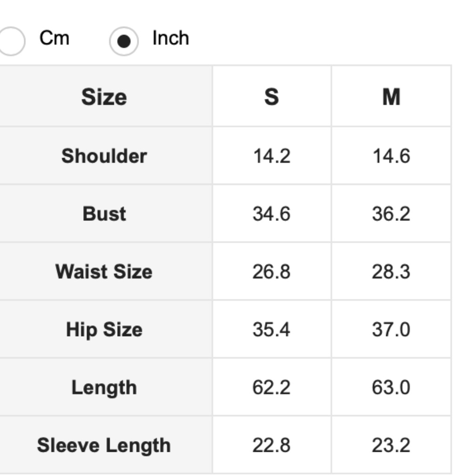Click the 14.2 shoulder value for S
The height and width of the screenshot is (476, 476).
[271, 156]
